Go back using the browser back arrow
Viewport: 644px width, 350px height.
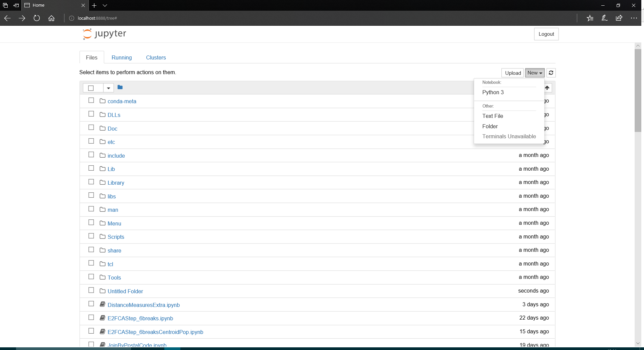click(x=7, y=18)
